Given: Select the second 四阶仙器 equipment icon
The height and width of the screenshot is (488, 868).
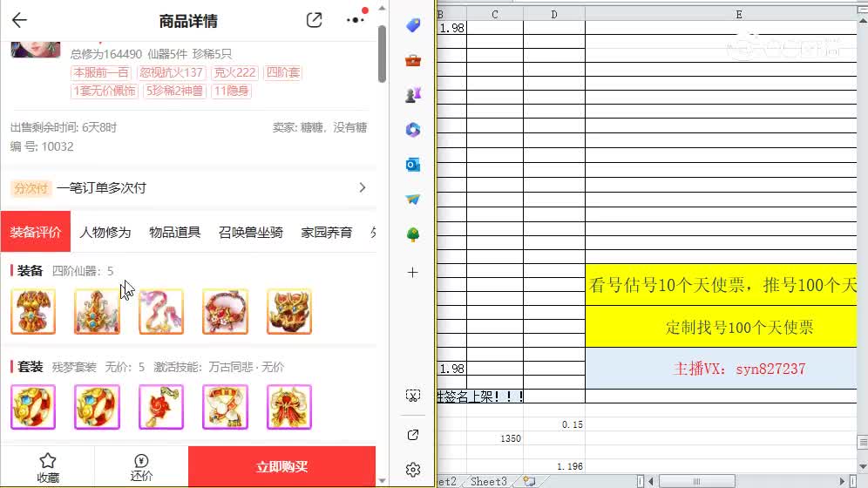Looking at the screenshot, I should click(x=97, y=311).
